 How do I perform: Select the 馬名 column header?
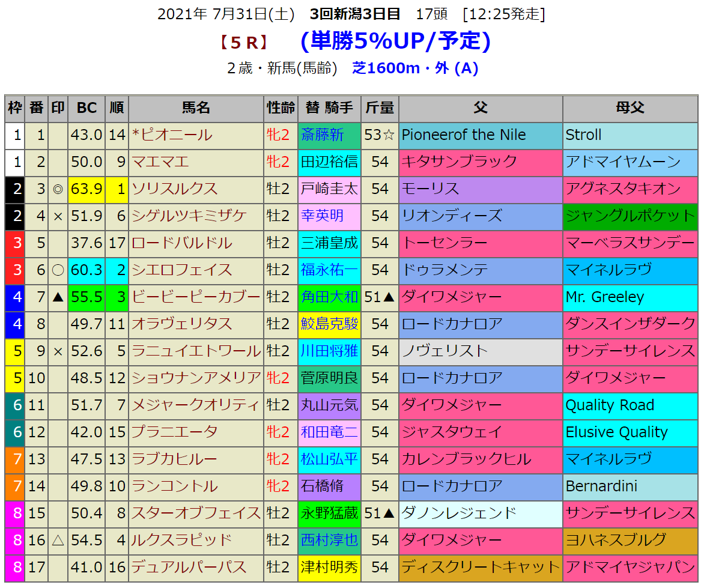[196, 108]
